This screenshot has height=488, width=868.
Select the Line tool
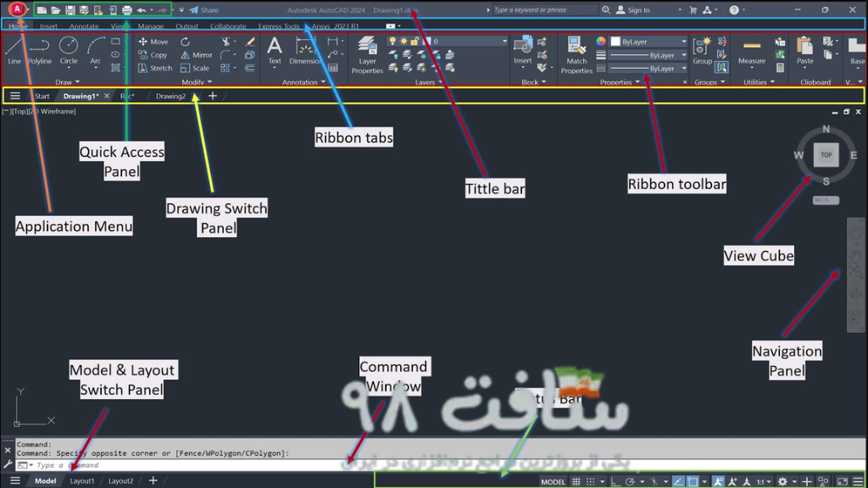click(x=14, y=51)
